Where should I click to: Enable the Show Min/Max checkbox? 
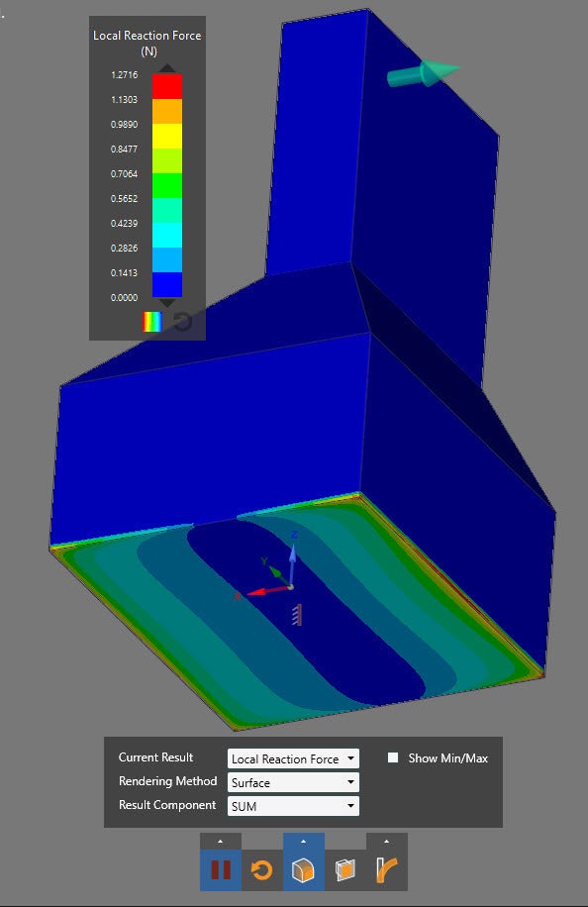click(x=393, y=757)
